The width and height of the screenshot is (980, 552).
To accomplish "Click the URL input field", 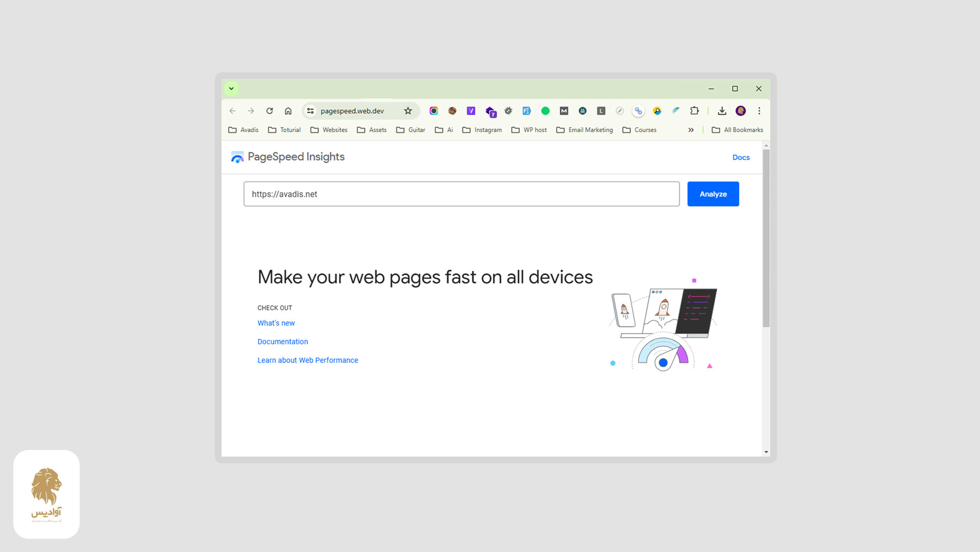I will [461, 194].
